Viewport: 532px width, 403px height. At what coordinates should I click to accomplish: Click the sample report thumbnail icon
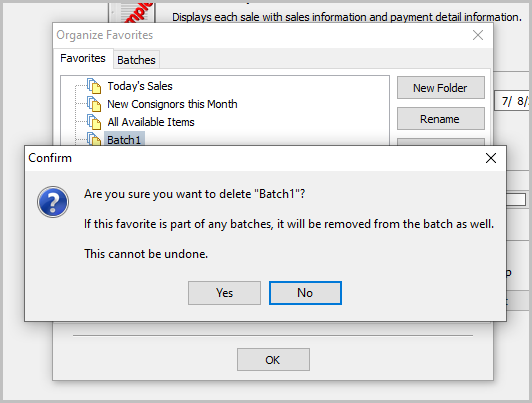pyautogui.click(x=132, y=13)
